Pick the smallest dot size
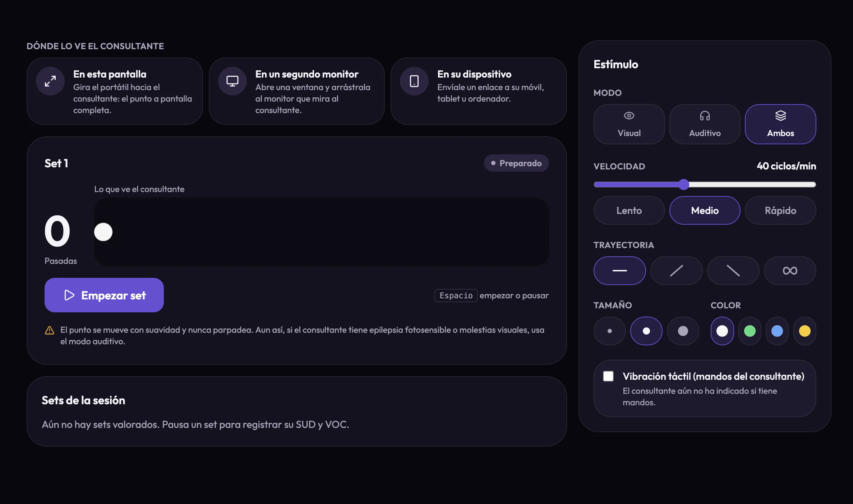The image size is (853, 504). tap(610, 331)
